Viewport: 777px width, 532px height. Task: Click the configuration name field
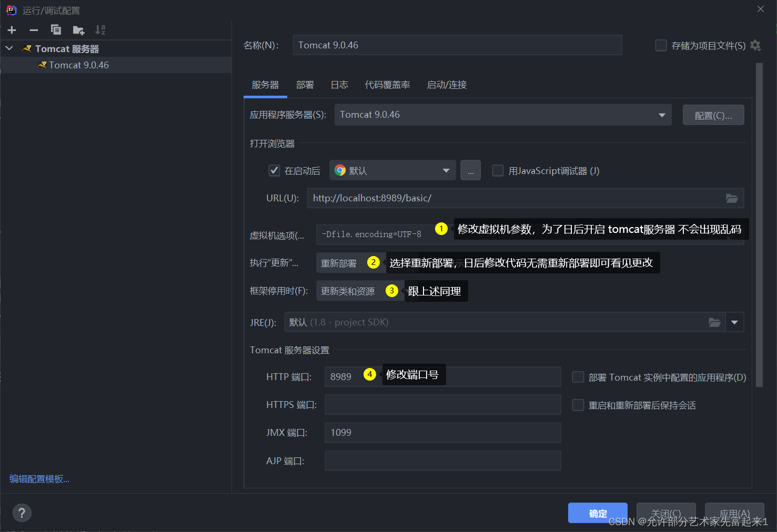(x=457, y=45)
